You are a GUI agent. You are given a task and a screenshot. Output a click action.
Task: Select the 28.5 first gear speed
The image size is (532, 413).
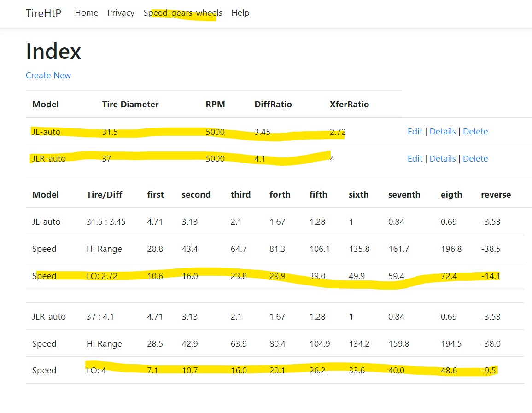coord(155,344)
